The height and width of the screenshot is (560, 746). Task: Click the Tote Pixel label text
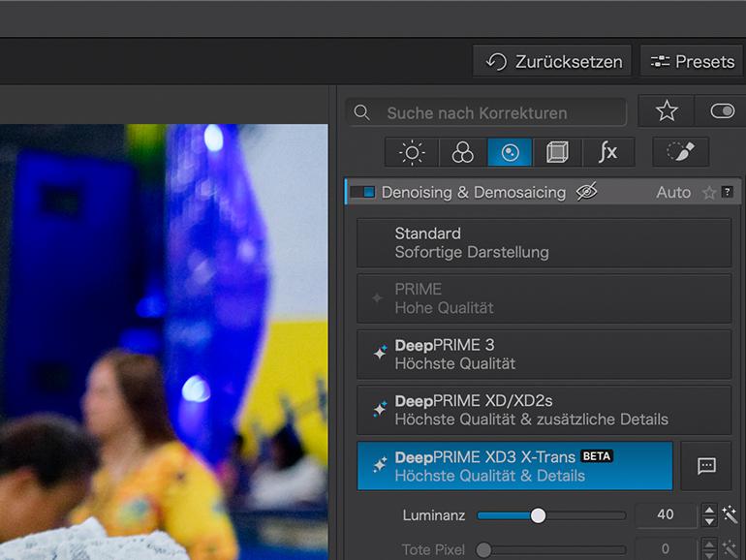click(x=433, y=550)
